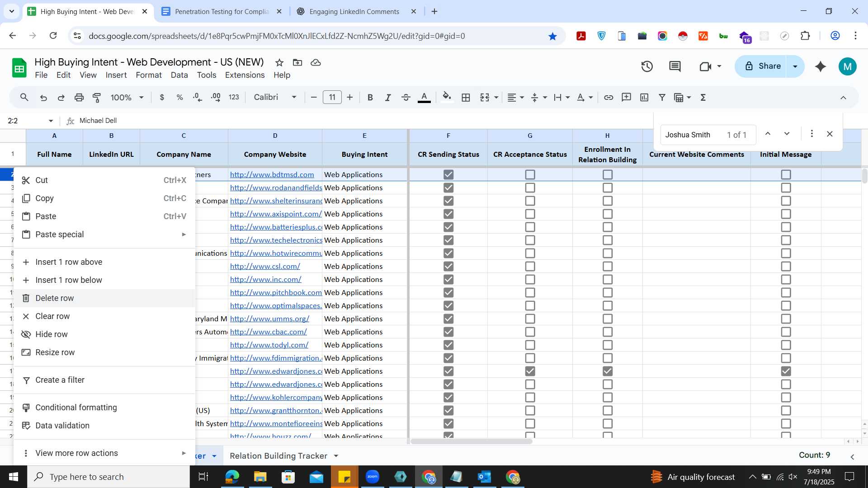Check CR Acceptance Status for umms.org row
Screen dimensions: 868x488
click(530, 319)
